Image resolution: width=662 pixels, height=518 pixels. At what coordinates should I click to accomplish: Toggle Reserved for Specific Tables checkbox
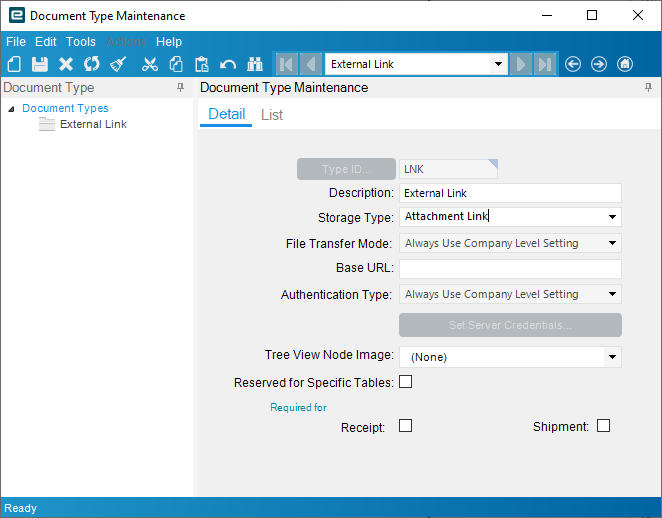(x=405, y=382)
